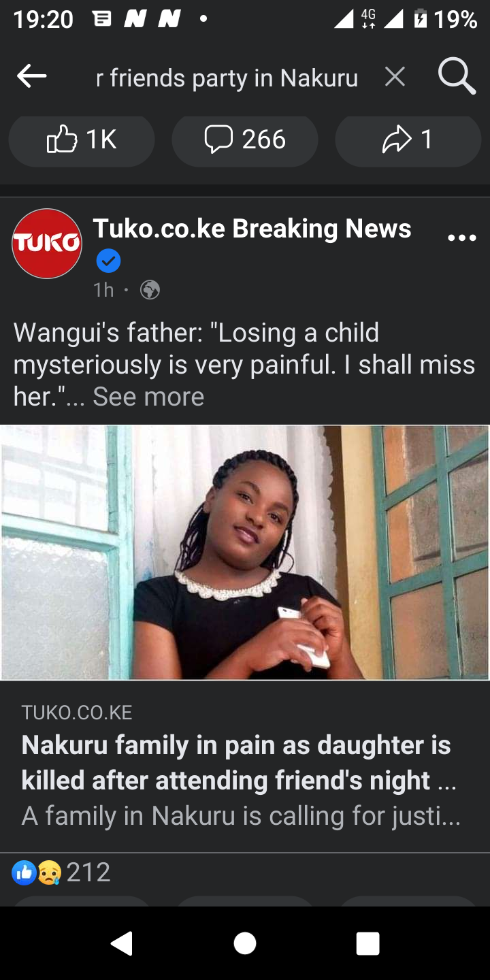Viewport: 490px width, 980px height.
Task: Tap the sad reaction emoji icon
Action: pos(49,872)
